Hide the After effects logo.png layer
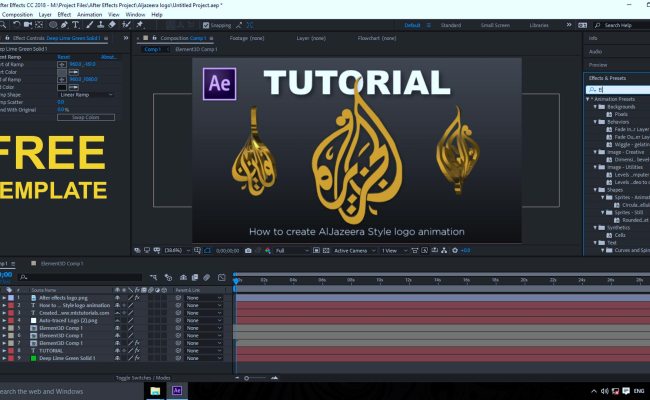Image resolution: width=650 pixels, height=400 pixels. coord(117,298)
